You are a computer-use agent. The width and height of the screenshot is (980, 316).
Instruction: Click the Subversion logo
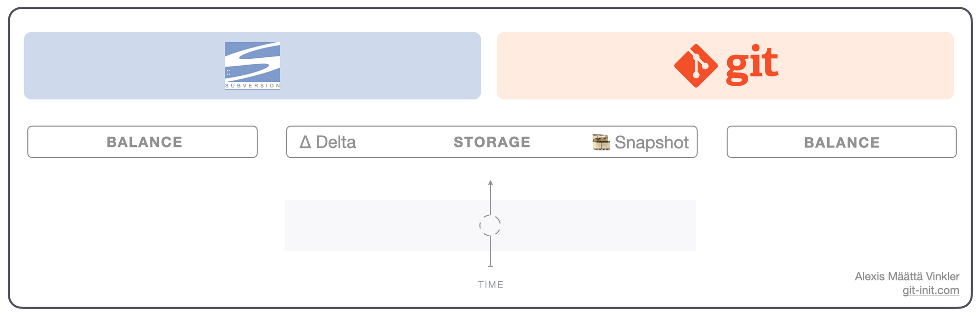coord(252,65)
